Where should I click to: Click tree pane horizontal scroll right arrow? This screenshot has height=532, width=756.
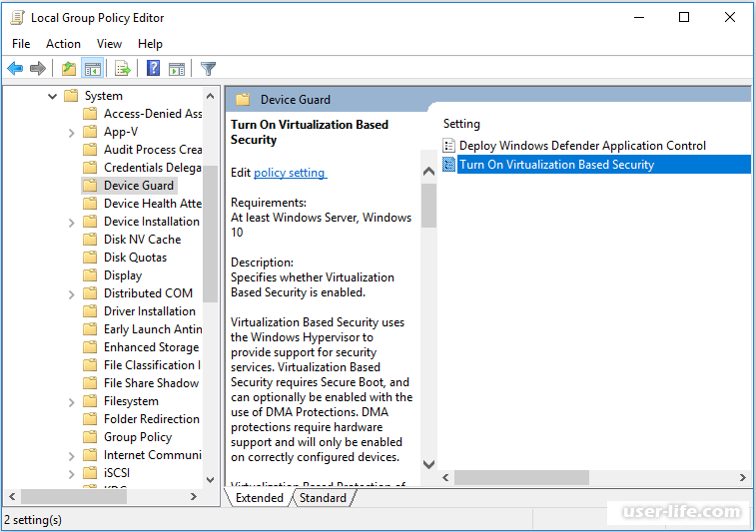pyautogui.click(x=194, y=496)
